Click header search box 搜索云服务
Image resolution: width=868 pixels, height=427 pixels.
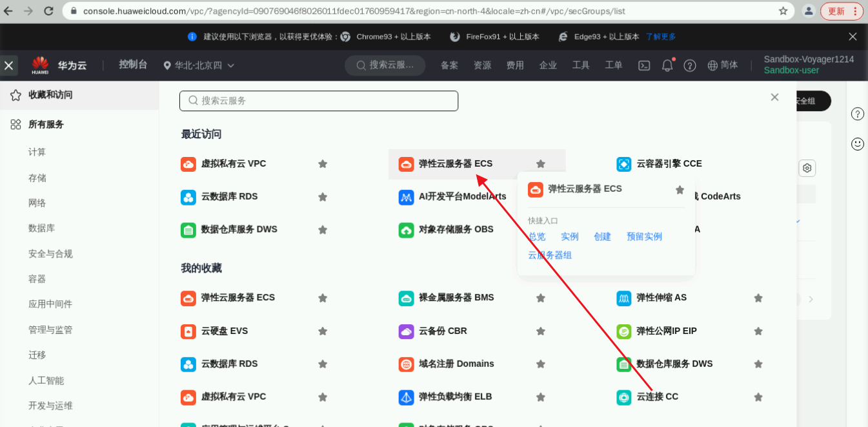click(385, 65)
